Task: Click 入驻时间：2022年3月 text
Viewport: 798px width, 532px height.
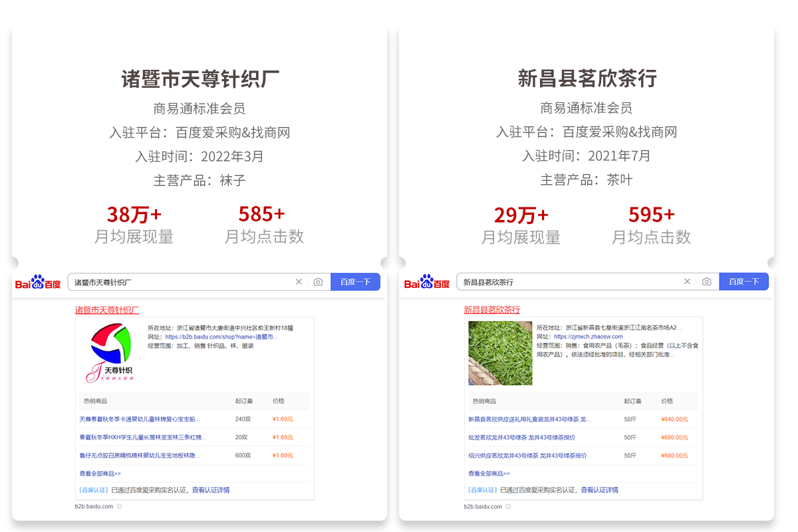Action: (x=199, y=156)
